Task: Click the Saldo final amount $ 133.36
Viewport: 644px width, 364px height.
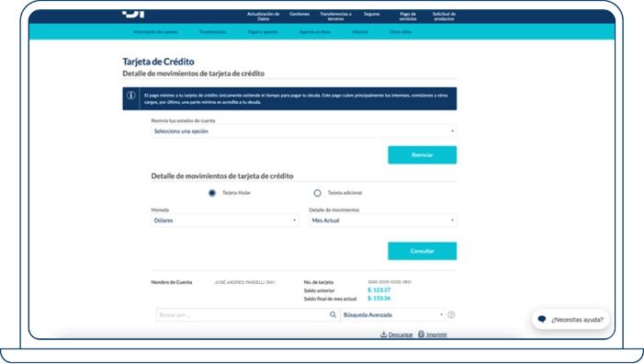Action: tap(378, 298)
